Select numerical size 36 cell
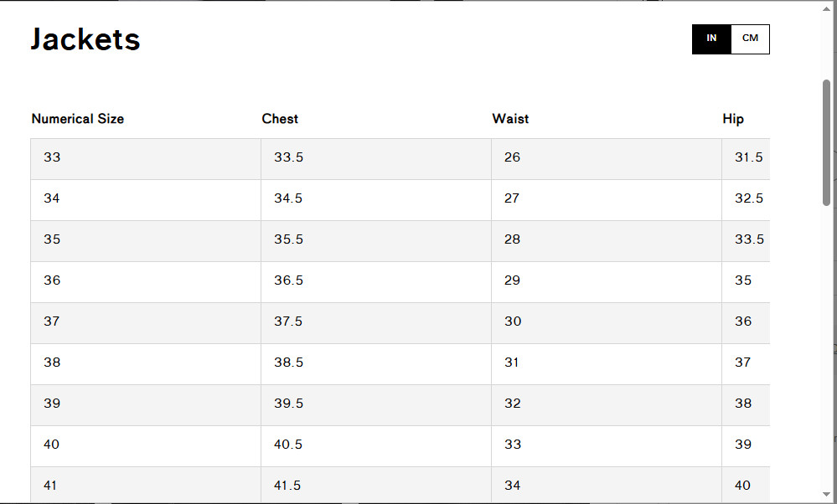The height and width of the screenshot is (504, 837). coord(52,280)
